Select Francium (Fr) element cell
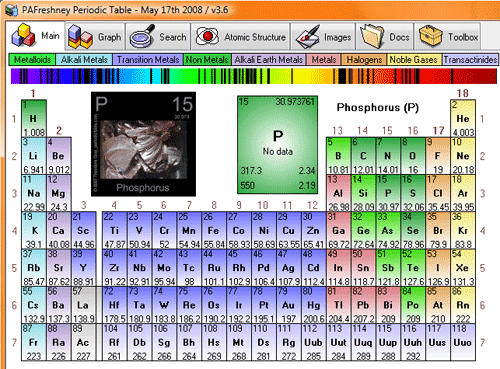Viewport: 500px width, 369px height. pos(34,342)
